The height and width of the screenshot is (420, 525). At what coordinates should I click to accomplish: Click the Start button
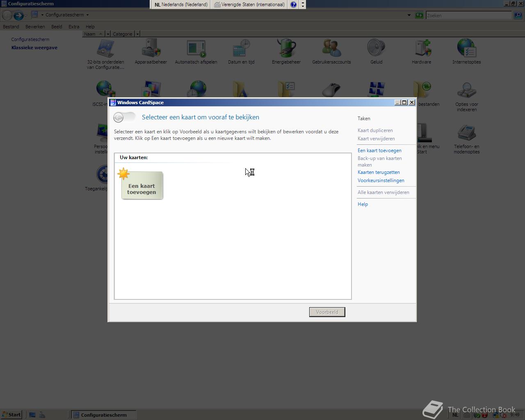11,415
